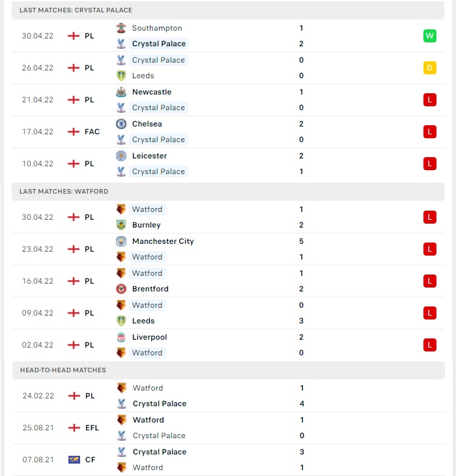Click the Liverpool club crest

[121, 337]
